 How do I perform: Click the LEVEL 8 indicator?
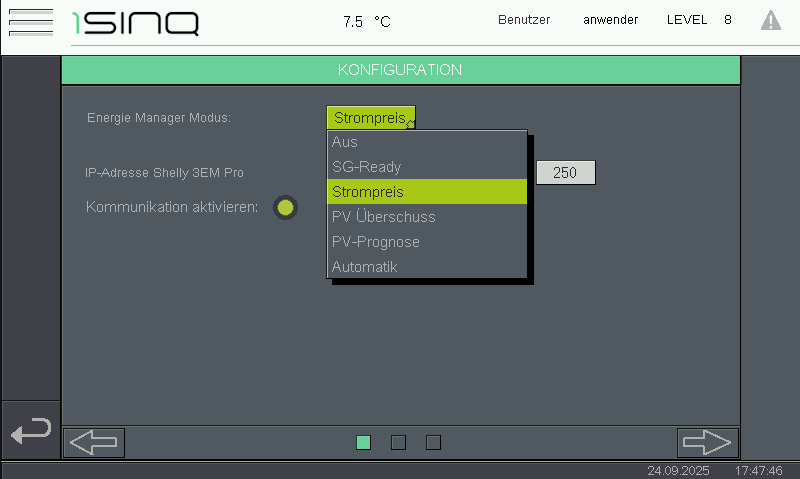pos(698,20)
